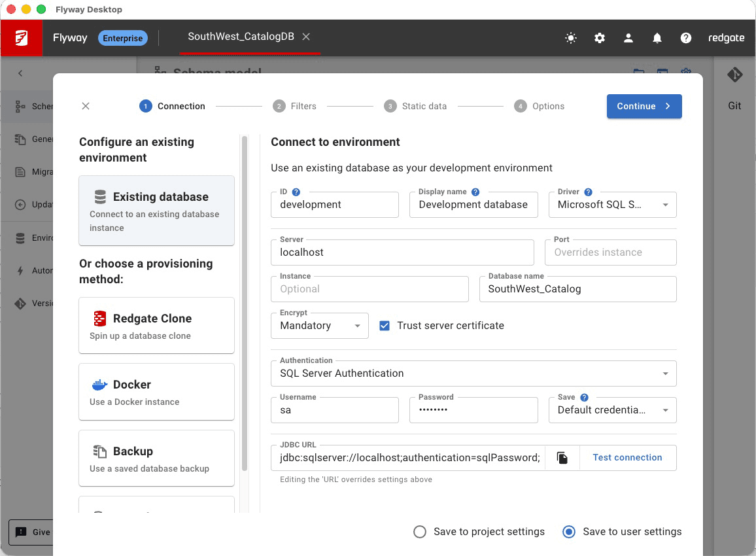This screenshot has width=756, height=556.
Task: Open Version control sidebar icon
Action: [x=20, y=304]
